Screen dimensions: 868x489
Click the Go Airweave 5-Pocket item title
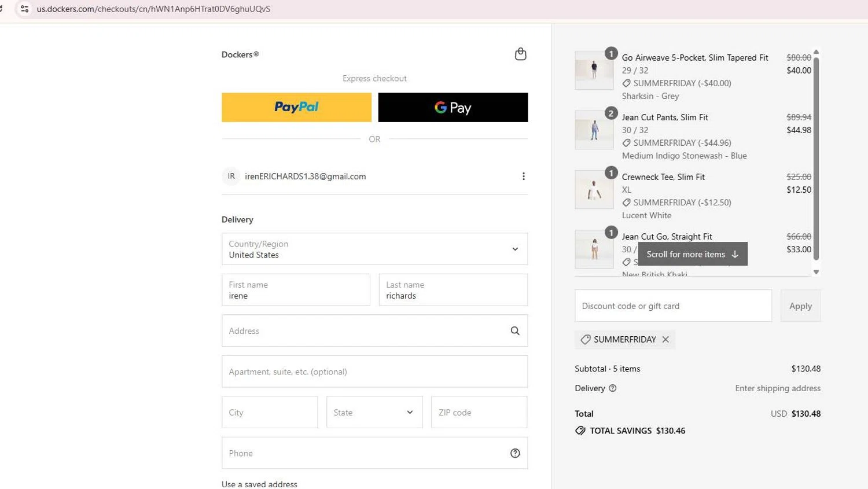[695, 58]
